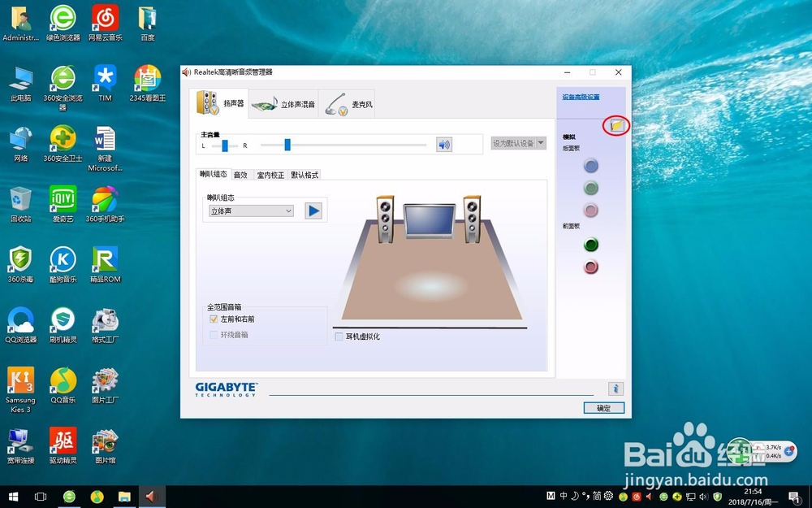Toggle the 环绕音箱 checkbox
812x508 pixels.
tap(214, 335)
